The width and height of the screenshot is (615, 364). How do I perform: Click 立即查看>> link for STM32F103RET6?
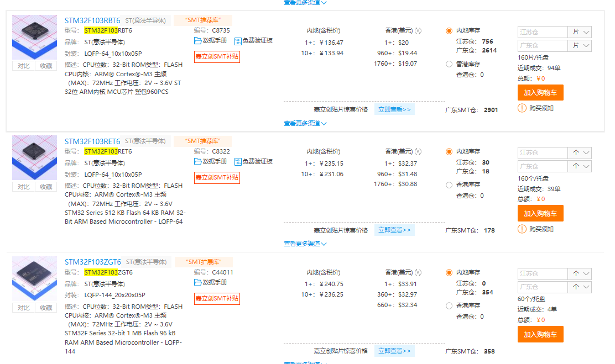click(x=394, y=230)
